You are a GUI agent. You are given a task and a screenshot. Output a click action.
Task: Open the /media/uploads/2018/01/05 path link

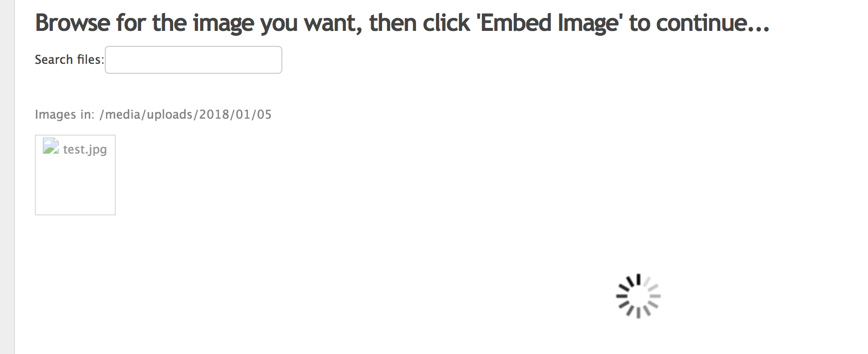pyautogui.click(x=186, y=115)
